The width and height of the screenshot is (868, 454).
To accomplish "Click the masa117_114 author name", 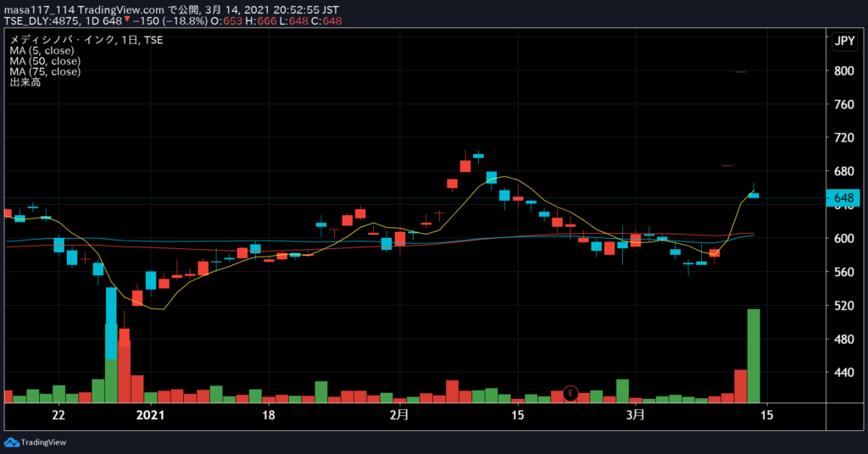I will coord(39,10).
